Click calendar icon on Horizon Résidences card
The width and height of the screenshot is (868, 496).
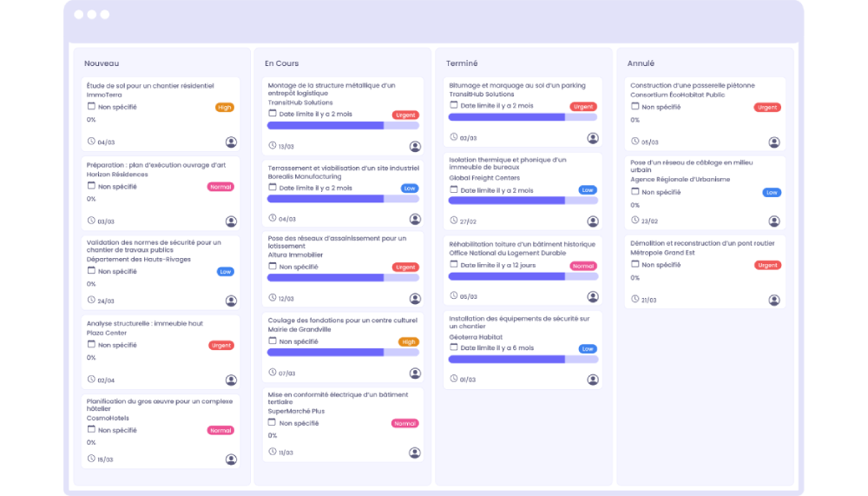[91, 186]
